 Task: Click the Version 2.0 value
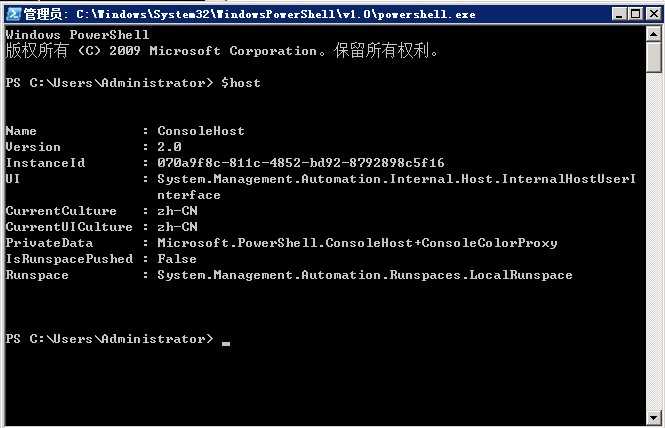tap(169, 147)
